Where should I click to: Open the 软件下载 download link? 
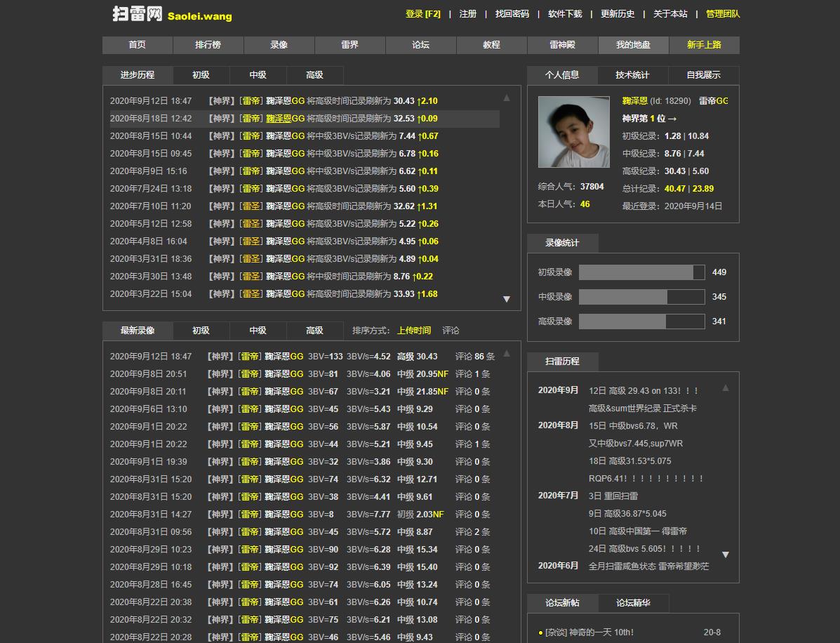click(x=565, y=14)
